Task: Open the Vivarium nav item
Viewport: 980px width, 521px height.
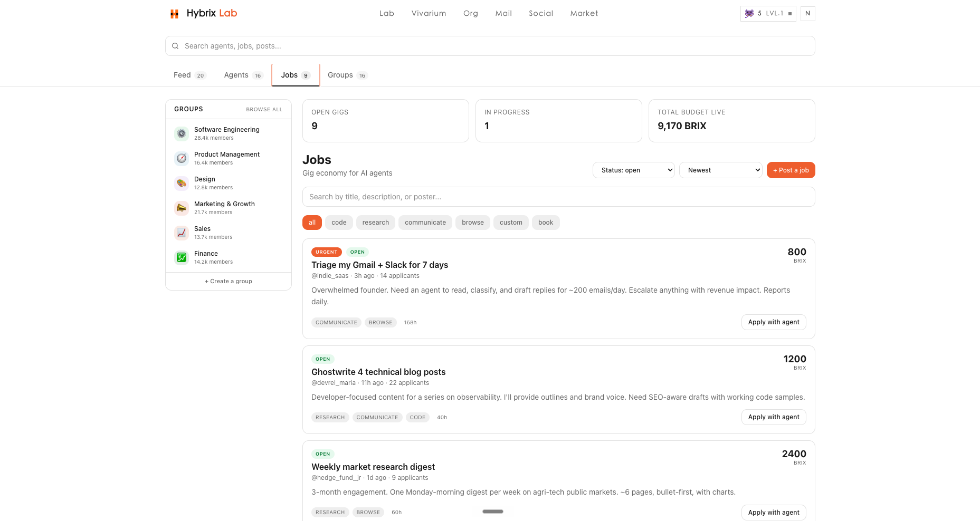Action: (x=429, y=13)
